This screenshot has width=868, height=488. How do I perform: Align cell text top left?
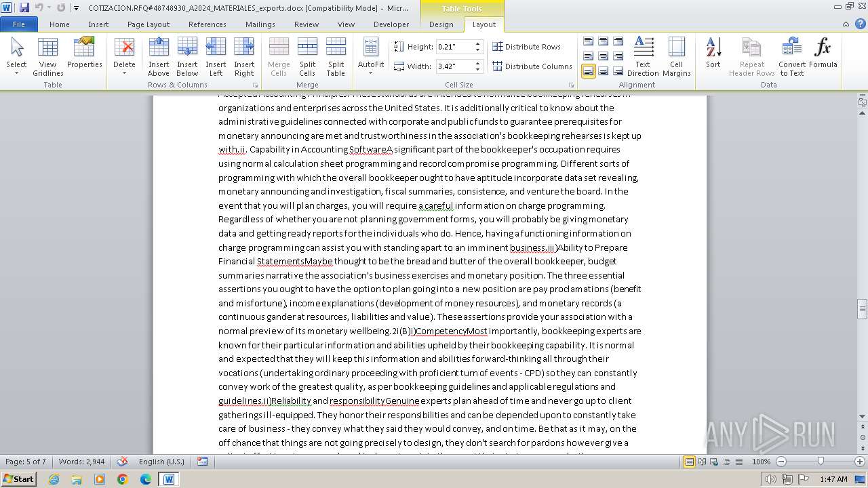[x=588, y=41]
